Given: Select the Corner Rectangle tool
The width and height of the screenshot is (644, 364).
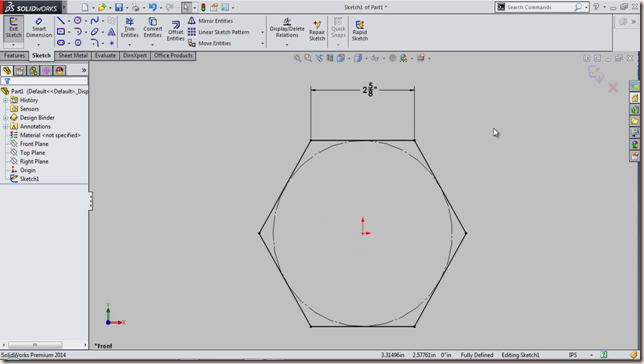Looking at the screenshot, I should [61, 32].
